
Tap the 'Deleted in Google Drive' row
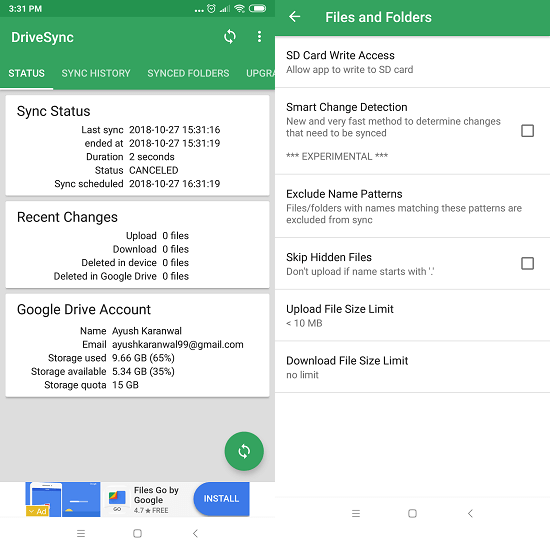tap(121, 276)
